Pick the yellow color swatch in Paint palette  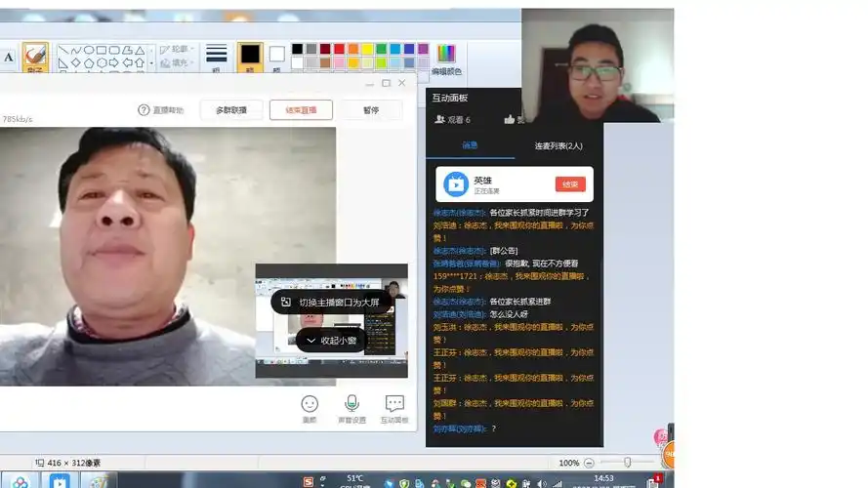tap(367, 49)
